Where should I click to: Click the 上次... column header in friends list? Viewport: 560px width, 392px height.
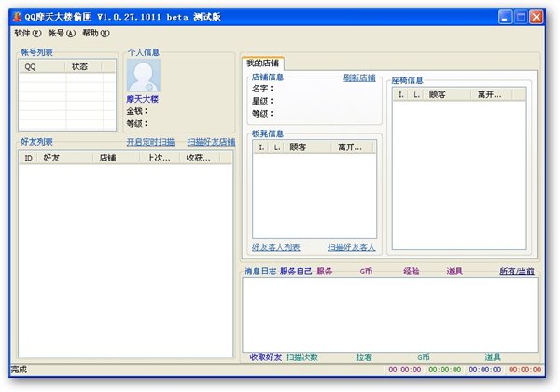(160, 158)
